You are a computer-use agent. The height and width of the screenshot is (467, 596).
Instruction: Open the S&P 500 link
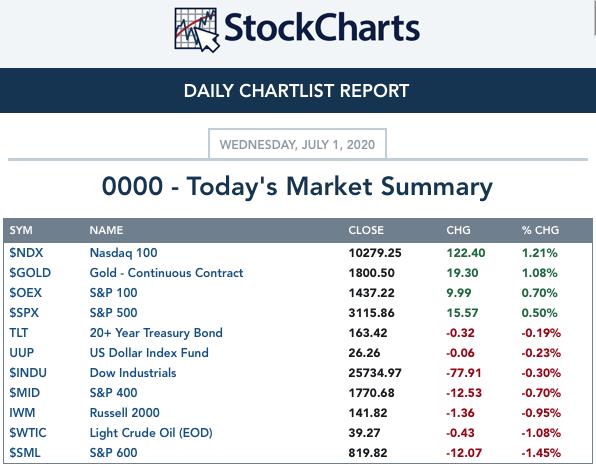[113, 313]
